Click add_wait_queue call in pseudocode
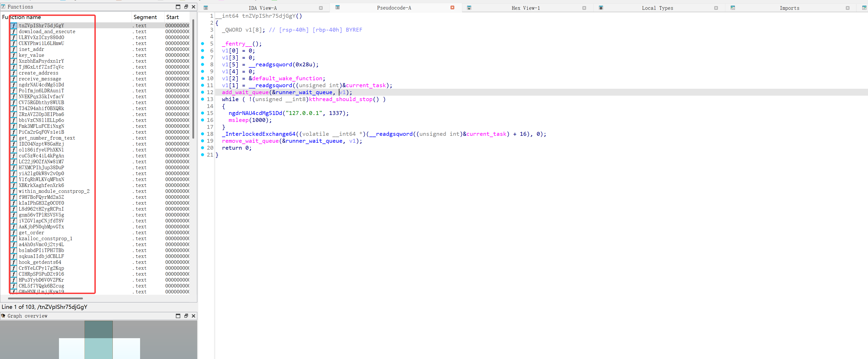Viewport: 868px width, 359px height. 245,93
